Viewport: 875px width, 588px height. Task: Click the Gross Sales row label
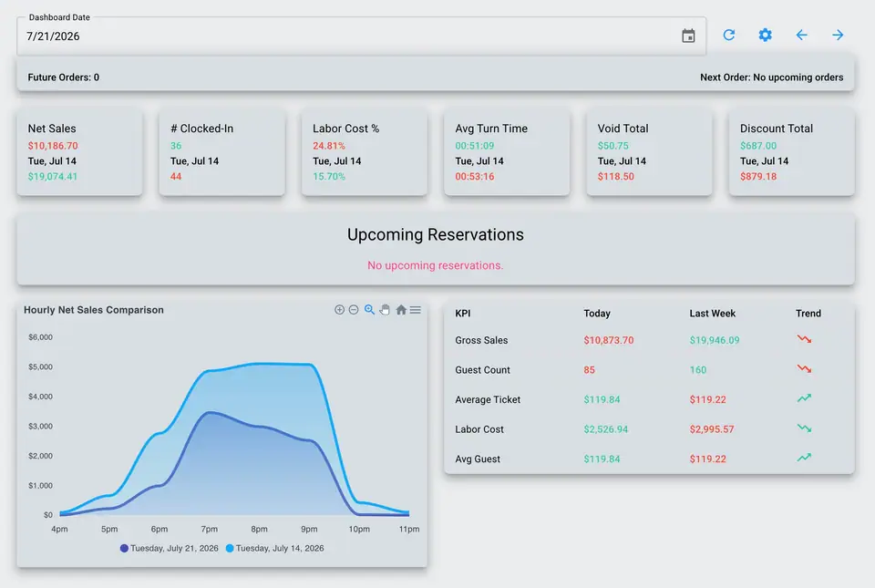point(481,340)
